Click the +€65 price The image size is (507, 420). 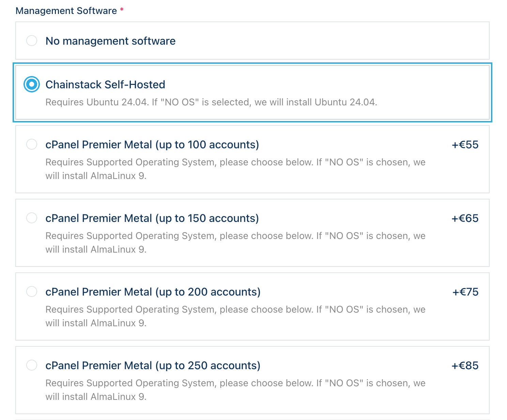465,218
